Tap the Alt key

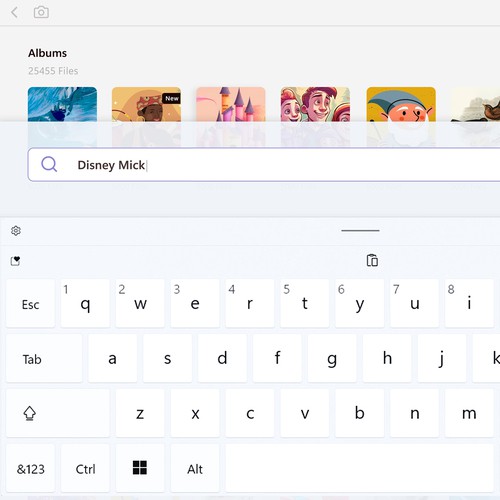click(195, 468)
